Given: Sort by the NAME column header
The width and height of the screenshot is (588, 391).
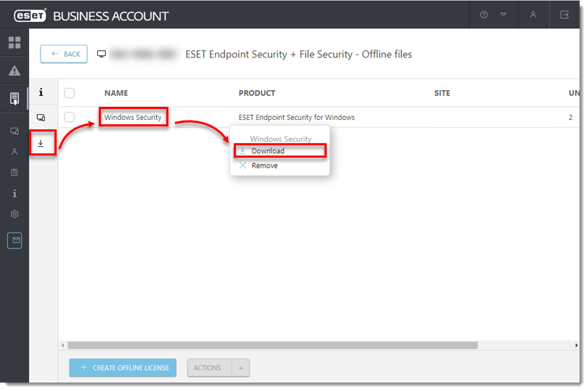Looking at the screenshot, I should tap(116, 93).
